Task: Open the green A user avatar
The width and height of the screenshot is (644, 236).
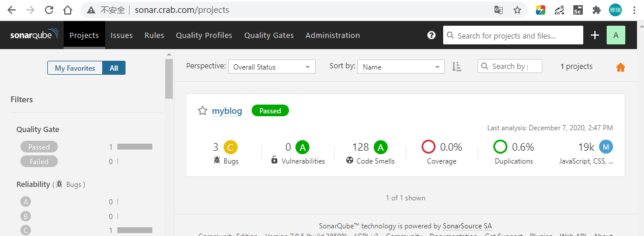Action: click(615, 36)
